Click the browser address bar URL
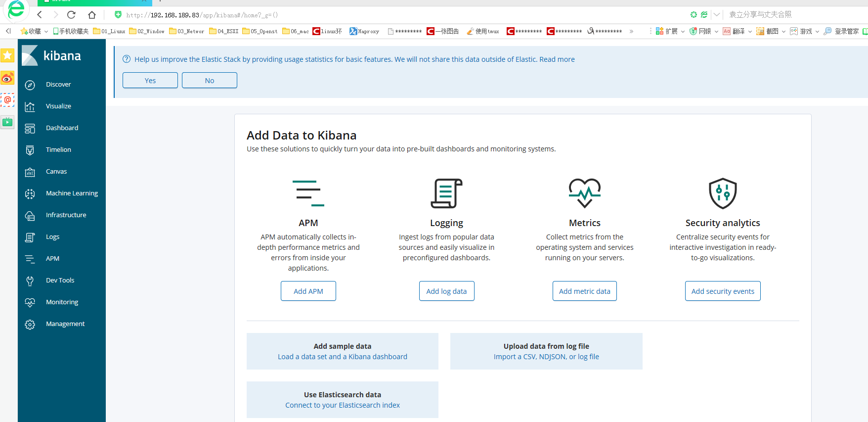The height and width of the screenshot is (422, 868). pos(202,15)
